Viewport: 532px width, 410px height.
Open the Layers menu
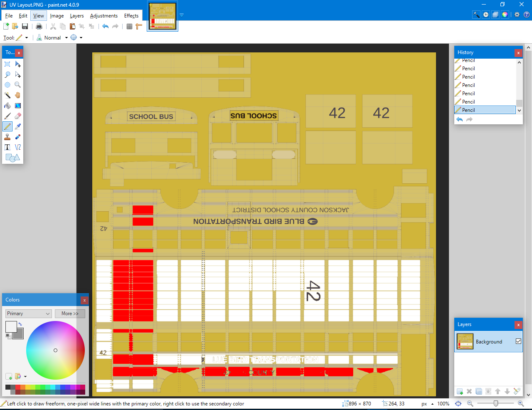tap(77, 16)
